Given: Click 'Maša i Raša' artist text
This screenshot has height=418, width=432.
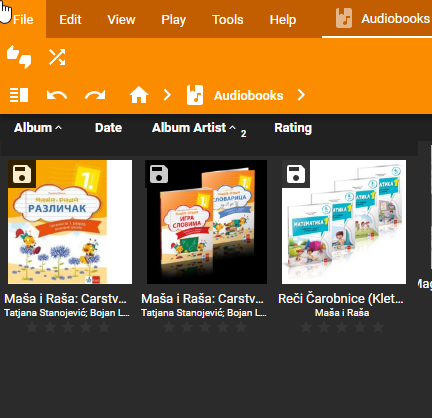Looking at the screenshot, I should [342, 313].
